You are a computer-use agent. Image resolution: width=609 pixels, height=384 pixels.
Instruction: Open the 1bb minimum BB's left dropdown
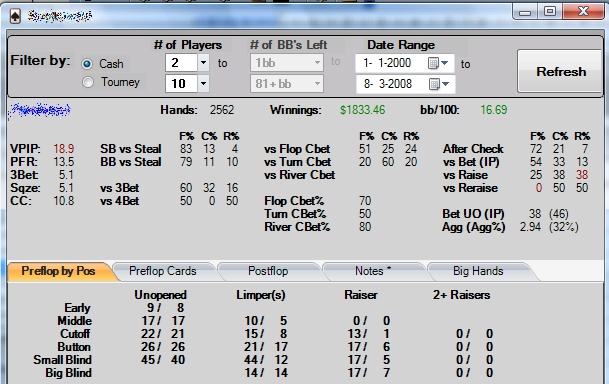tap(287, 63)
